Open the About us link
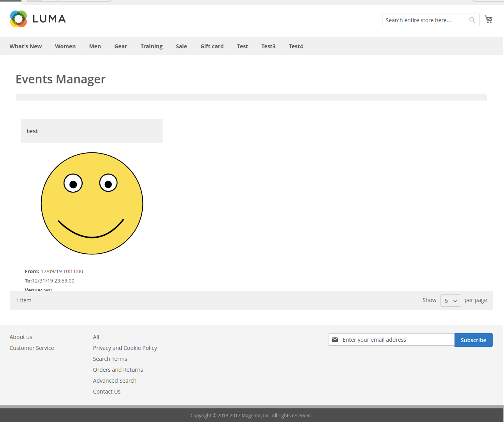Screen dimensions: 504x422 tap(21, 337)
